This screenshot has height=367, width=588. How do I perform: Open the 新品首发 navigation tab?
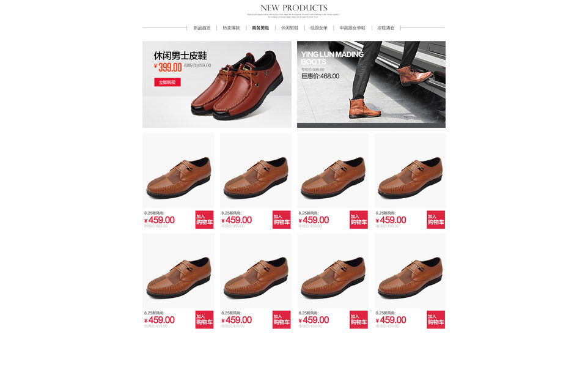pyautogui.click(x=202, y=28)
